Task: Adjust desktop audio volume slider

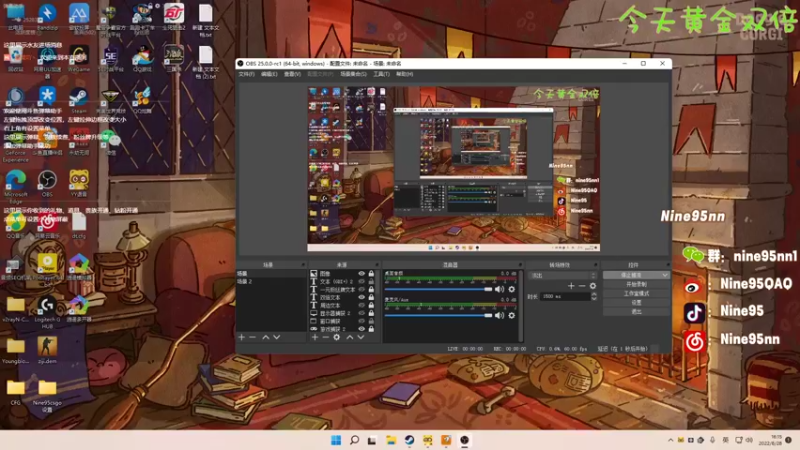Action: click(x=438, y=289)
